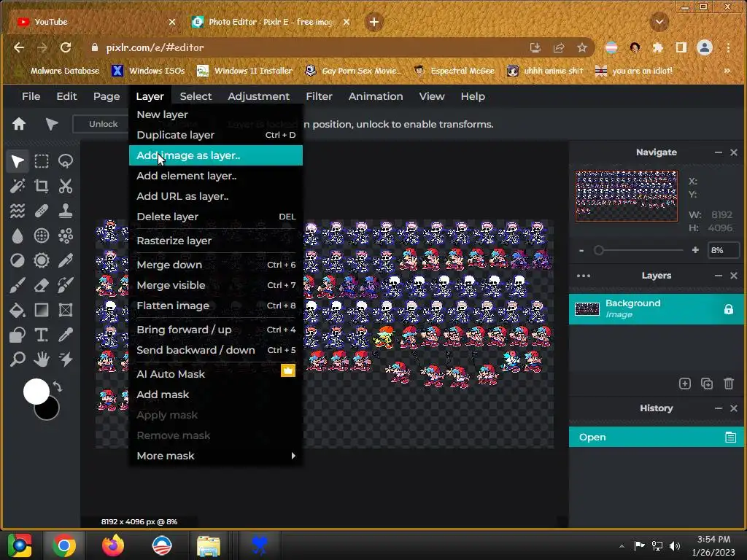Duplicate layer using Layers panel icon
Viewport: 747px width, 560px height.
[707, 384]
